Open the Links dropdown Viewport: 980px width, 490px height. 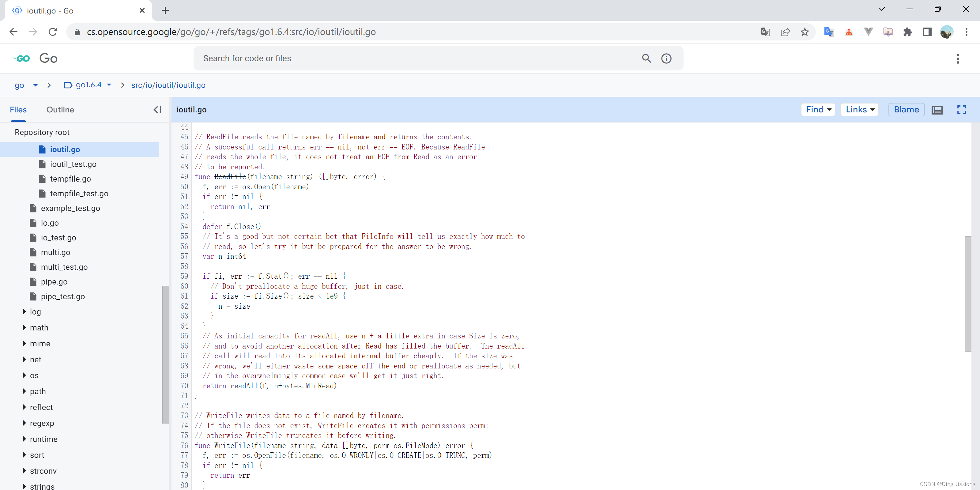pos(859,110)
